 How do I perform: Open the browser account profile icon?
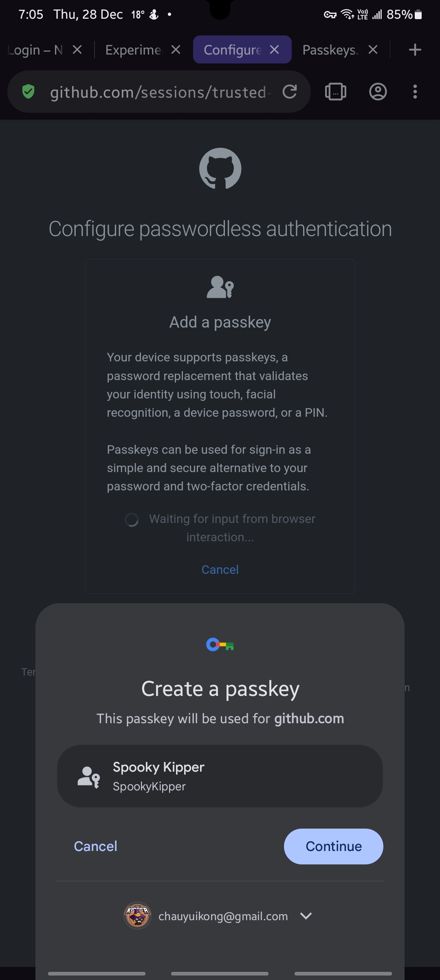pos(378,92)
